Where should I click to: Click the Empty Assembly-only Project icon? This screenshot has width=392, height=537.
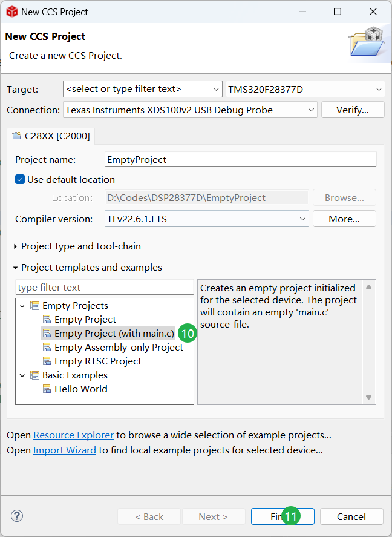47,348
